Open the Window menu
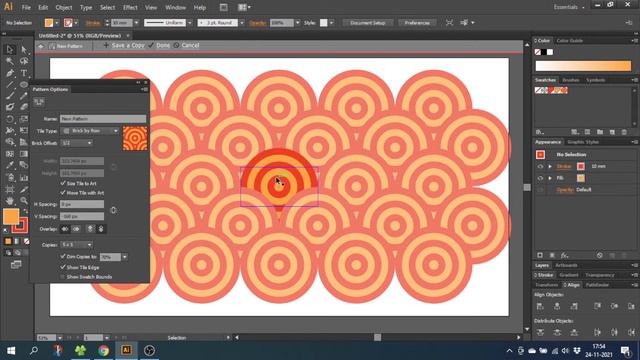The image size is (640, 360). click(x=176, y=7)
